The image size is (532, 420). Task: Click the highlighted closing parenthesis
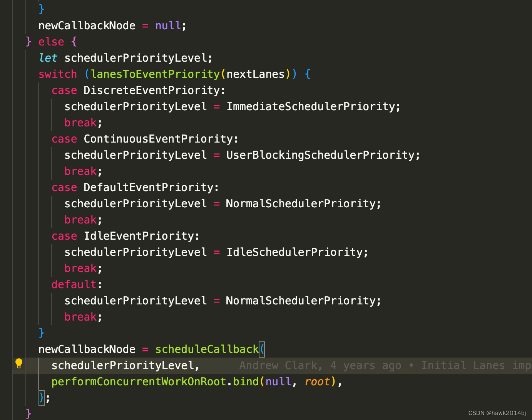tap(42, 397)
